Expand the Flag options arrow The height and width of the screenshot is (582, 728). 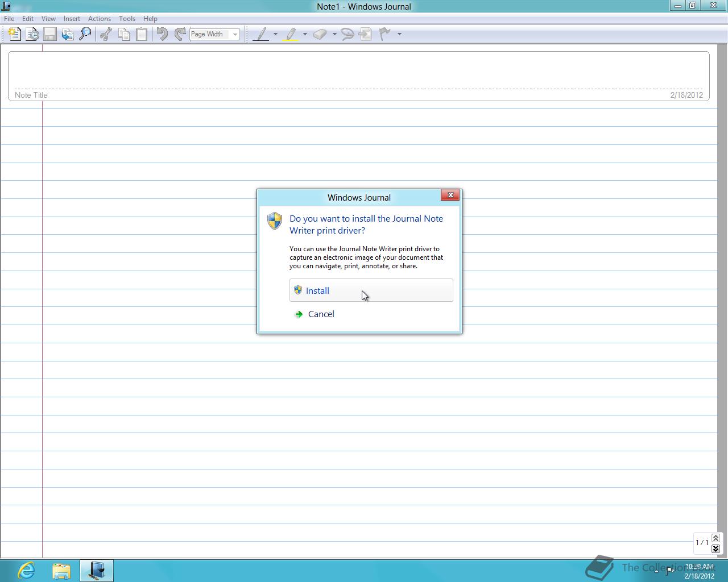[399, 34]
